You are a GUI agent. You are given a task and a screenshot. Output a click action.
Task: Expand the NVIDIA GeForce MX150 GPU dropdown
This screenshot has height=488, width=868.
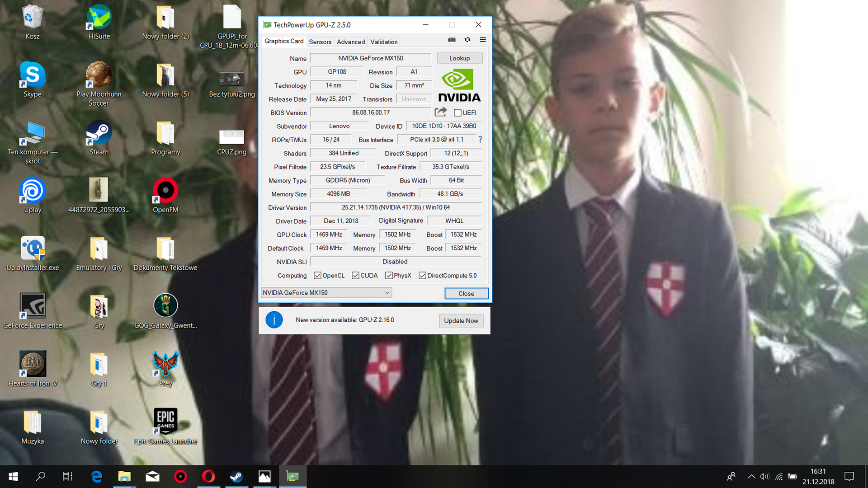(x=326, y=293)
